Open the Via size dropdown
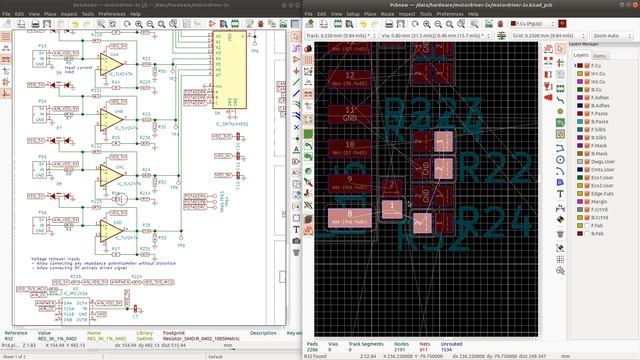 [x=436, y=36]
